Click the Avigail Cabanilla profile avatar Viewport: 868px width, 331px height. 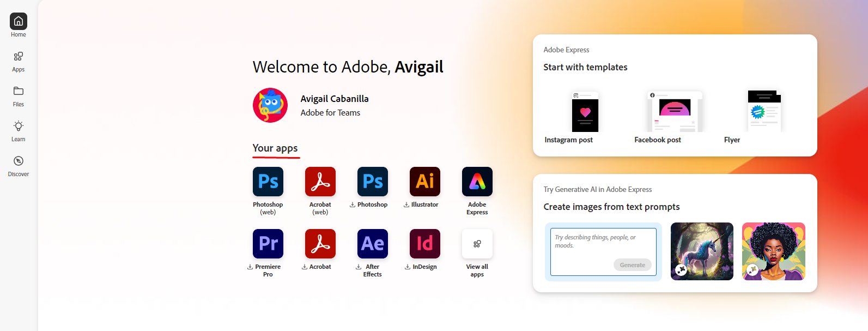click(x=270, y=105)
